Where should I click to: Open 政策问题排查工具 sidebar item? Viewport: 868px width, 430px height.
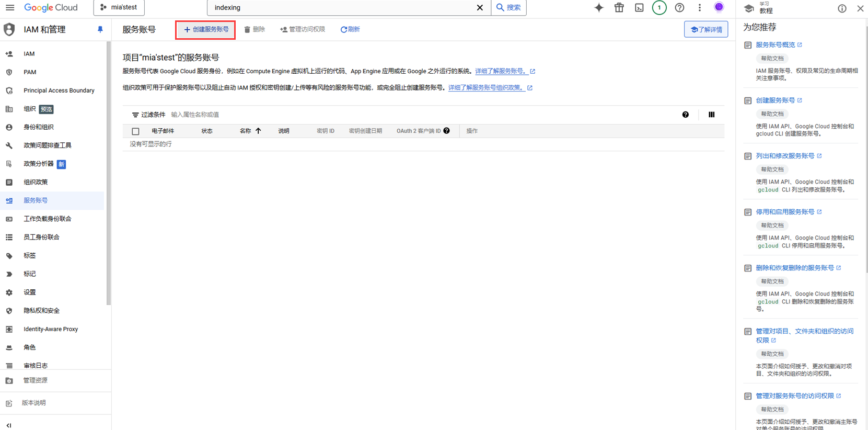coord(52,145)
